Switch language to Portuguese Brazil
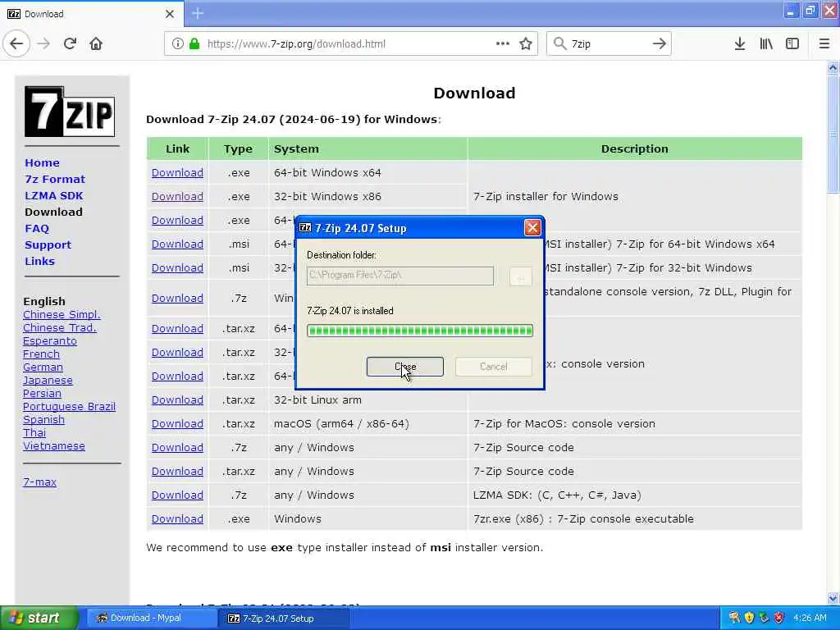The height and width of the screenshot is (630, 840). (x=69, y=407)
